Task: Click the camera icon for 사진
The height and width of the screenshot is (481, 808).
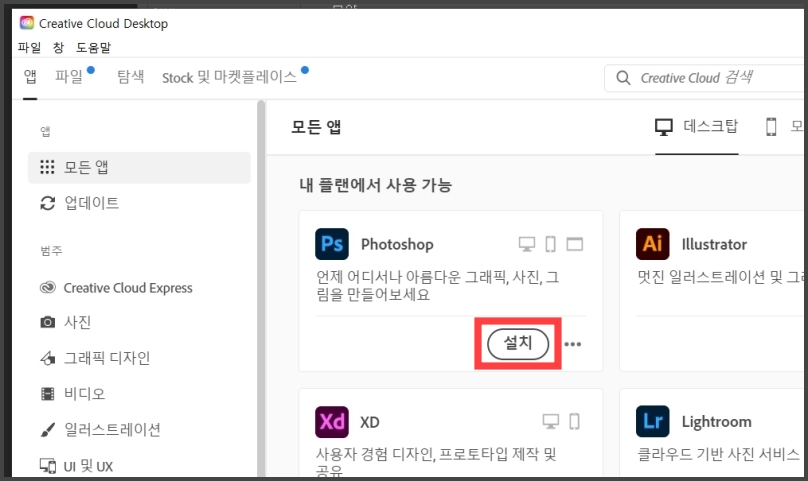Action: 47,322
